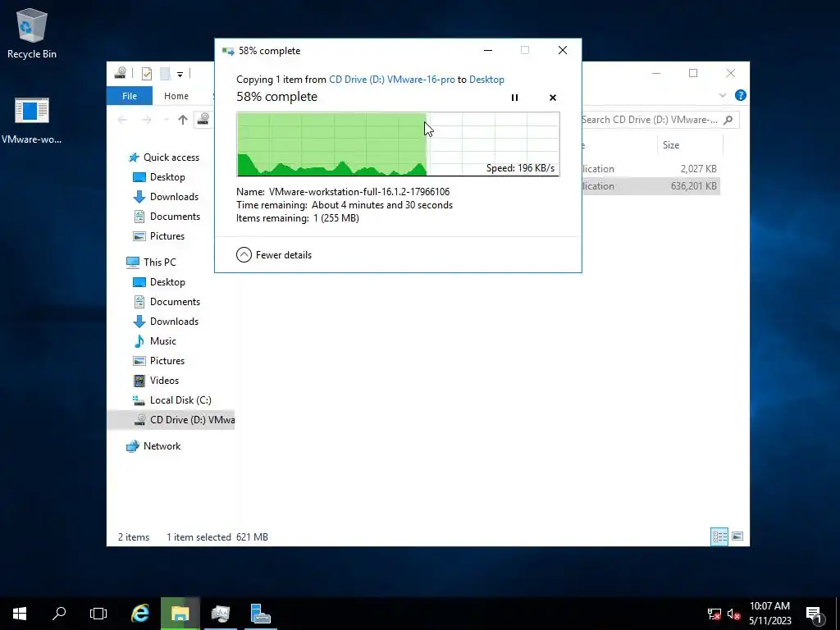
Task: Open the Windows Start menu
Action: click(x=20, y=614)
